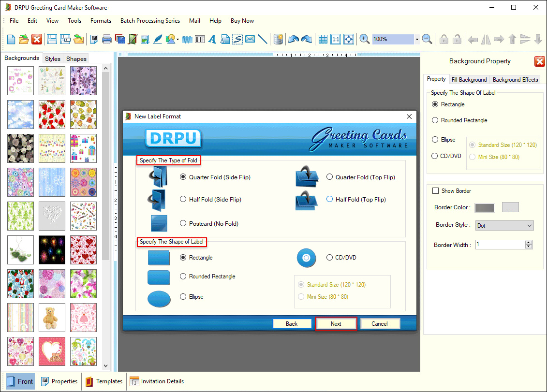Switch to Background Effects tab
This screenshot has height=392, width=547.
(515, 80)
